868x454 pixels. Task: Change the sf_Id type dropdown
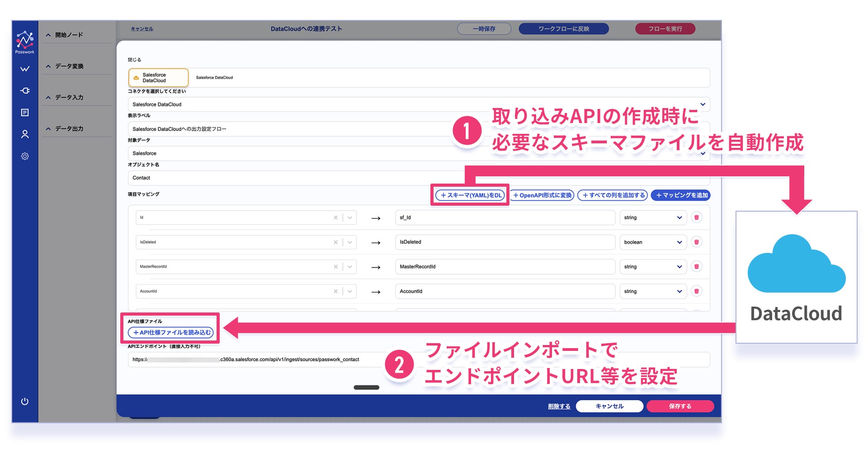tap(653, 218)
